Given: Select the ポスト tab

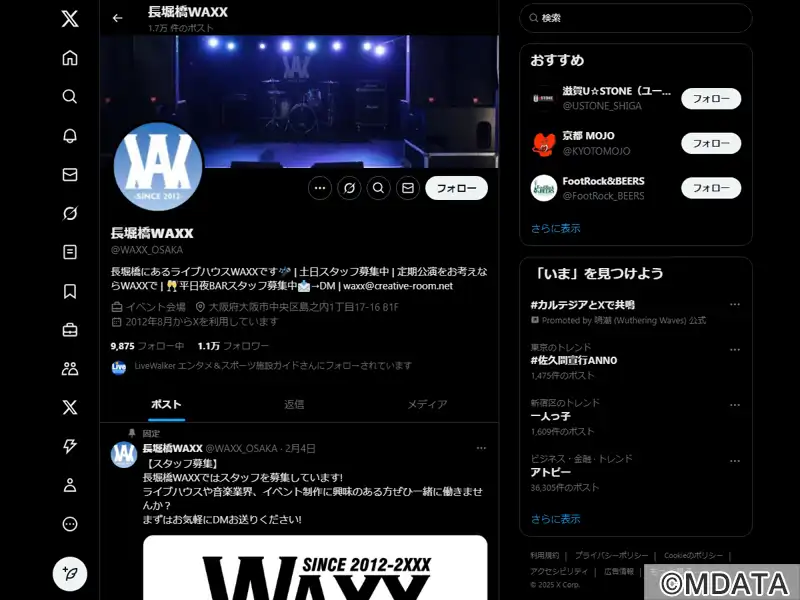Looking at the screenshot, I should (166, 405).
